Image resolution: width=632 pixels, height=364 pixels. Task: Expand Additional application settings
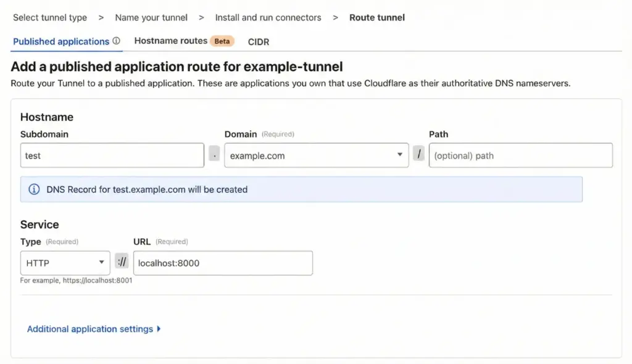point(89,329)
